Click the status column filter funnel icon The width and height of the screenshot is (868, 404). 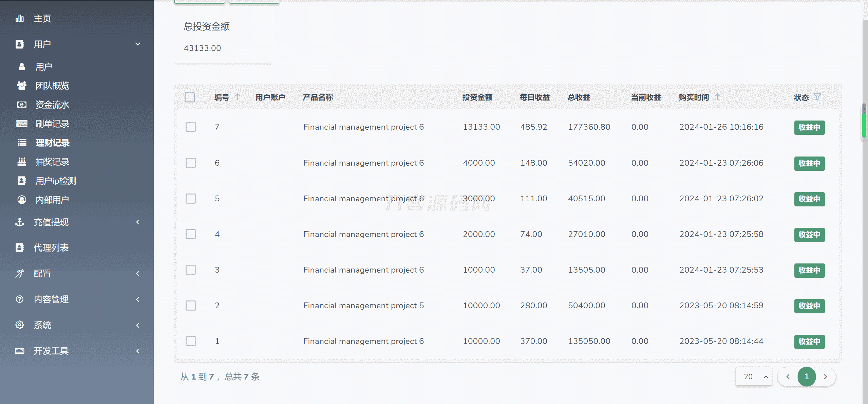pyautogui.click(x=817, y=97)
